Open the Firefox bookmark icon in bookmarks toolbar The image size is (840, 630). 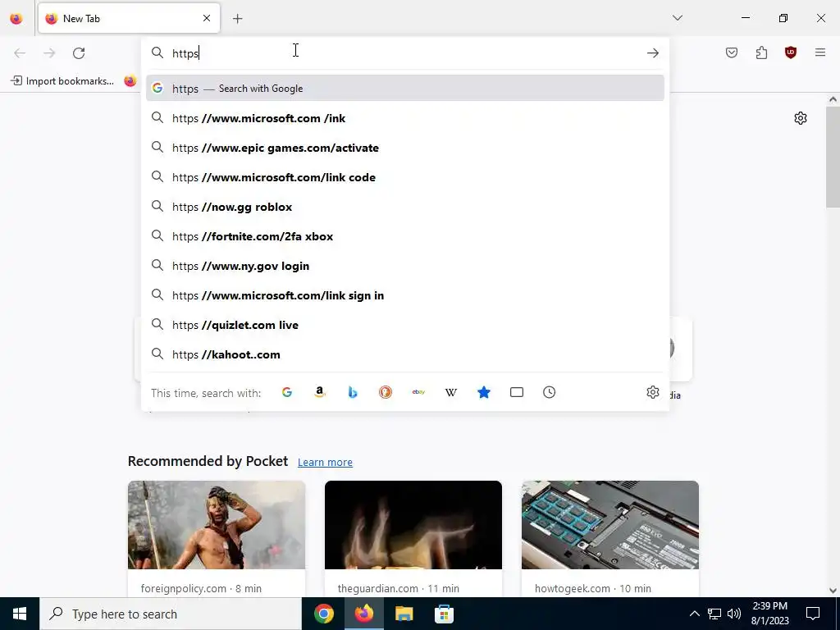(130, 81)
